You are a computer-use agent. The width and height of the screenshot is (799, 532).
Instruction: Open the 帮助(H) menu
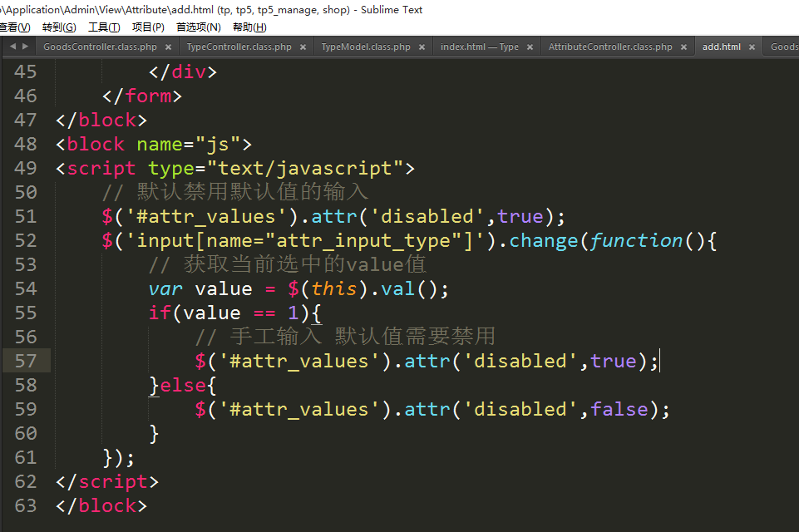[x=249, y=27]
